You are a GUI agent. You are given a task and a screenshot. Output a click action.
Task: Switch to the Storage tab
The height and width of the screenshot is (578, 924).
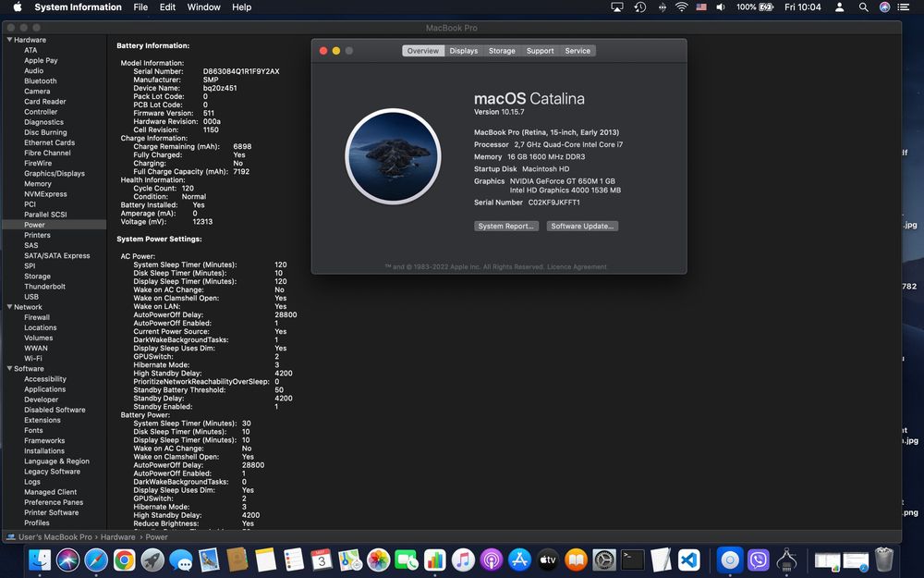502,51
